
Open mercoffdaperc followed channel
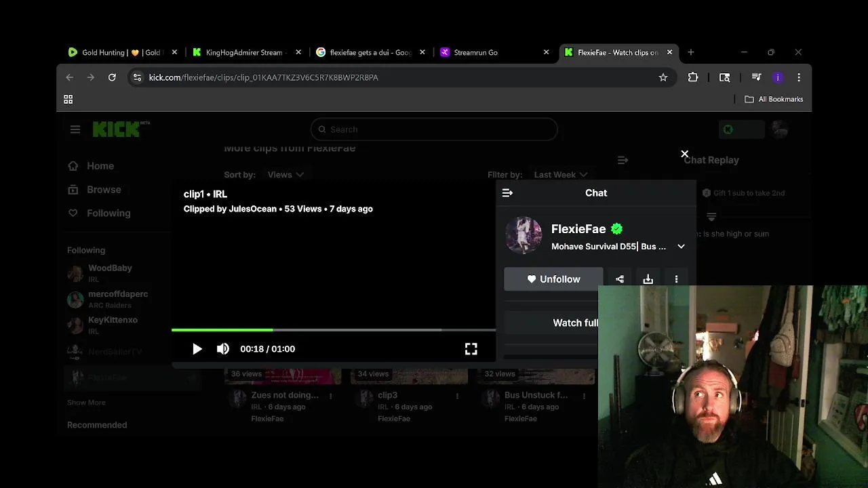[x=107, y=299]
